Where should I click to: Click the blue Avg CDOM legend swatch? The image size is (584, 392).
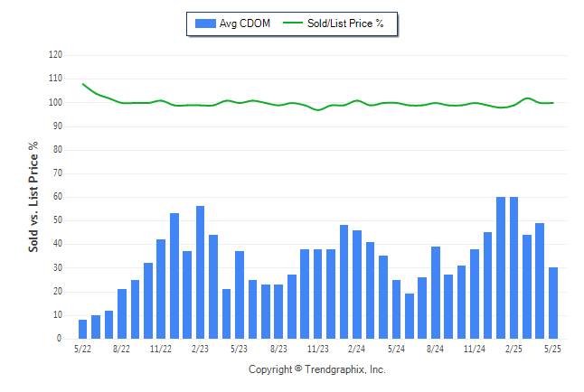tap(205, 23)
